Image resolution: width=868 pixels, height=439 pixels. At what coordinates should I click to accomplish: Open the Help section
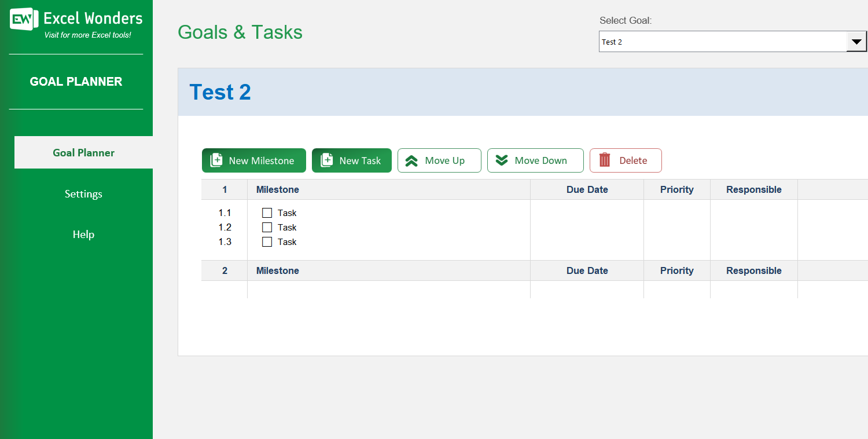83,235
